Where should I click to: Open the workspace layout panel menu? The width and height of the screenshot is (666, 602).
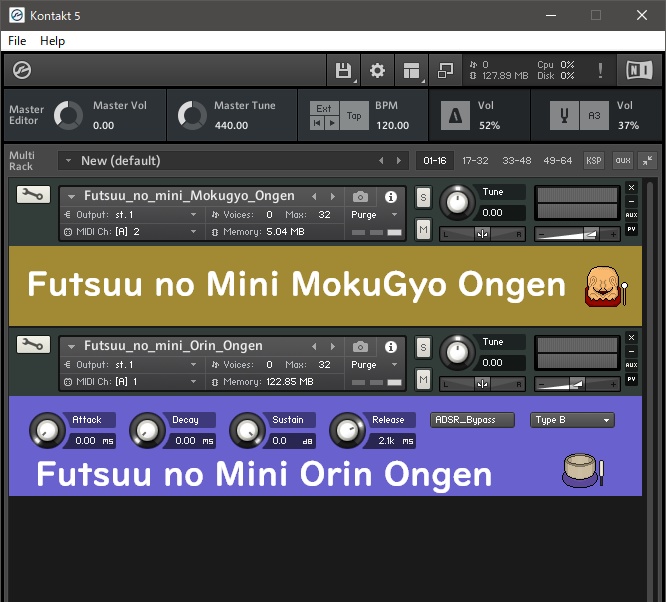coord(411,71)
